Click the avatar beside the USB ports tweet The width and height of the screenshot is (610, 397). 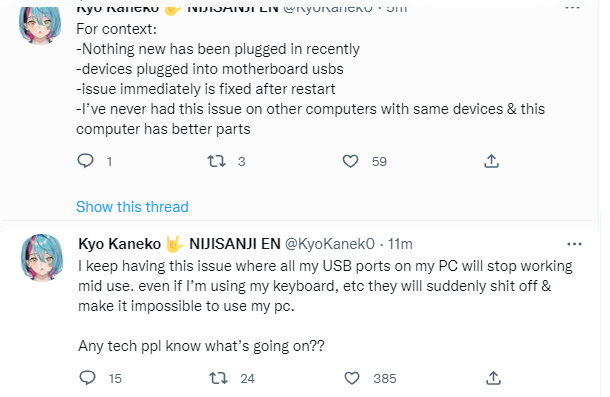[x=42, y=257]
